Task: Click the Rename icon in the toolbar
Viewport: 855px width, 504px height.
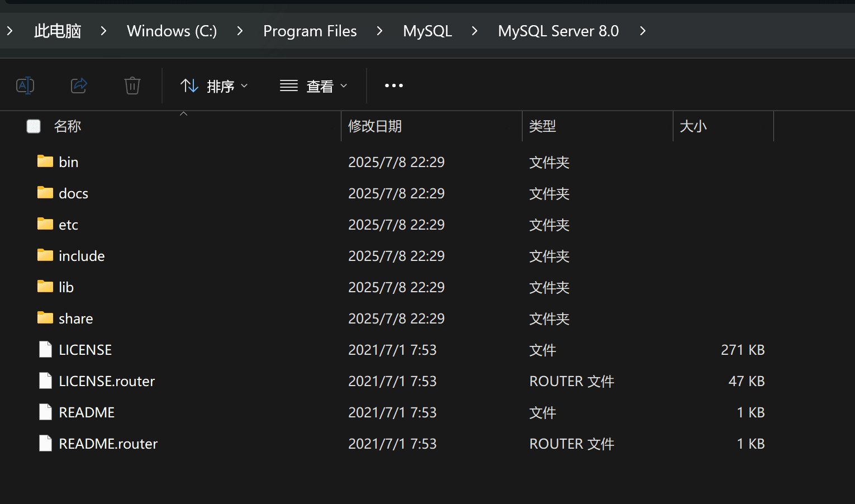Action: point(25,85)
